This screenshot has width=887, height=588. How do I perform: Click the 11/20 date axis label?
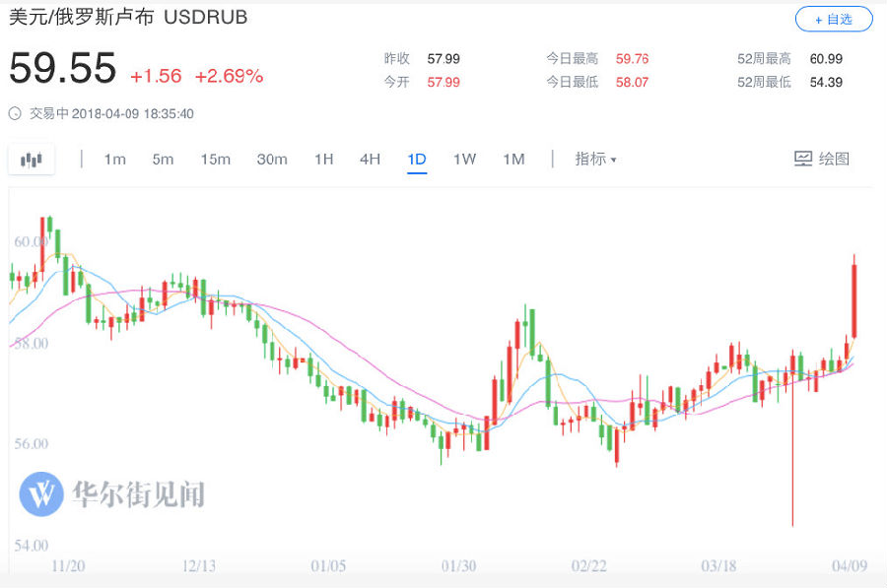pyautogui.click(x=68, y=566)
